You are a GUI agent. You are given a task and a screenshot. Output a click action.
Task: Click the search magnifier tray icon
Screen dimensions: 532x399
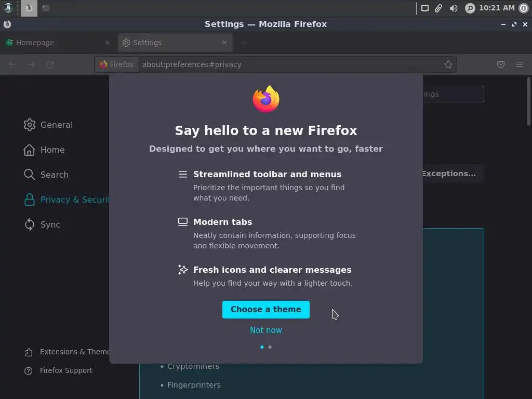pyautogui.click(x=470, y=8)
